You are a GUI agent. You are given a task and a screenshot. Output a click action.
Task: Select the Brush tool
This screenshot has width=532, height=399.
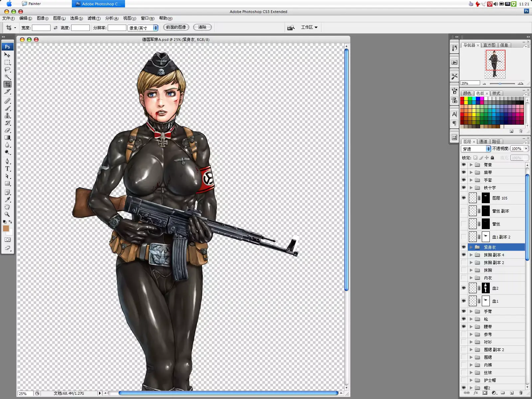tap(7, 108)
